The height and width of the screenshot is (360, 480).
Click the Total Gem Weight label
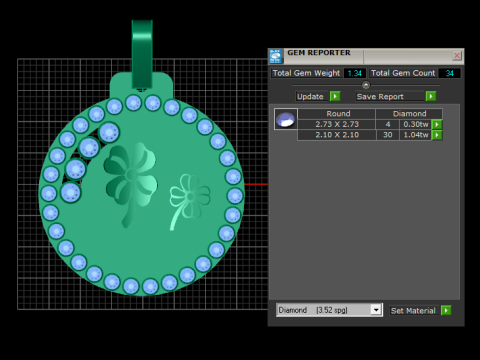306,73
